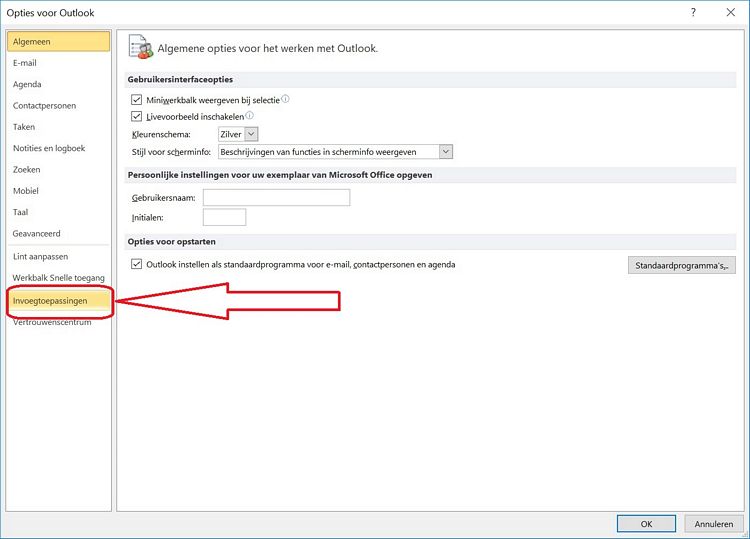Confirm the dialog with OK
This screenshot has height=539, width=750.
click(x=646, y=524)
